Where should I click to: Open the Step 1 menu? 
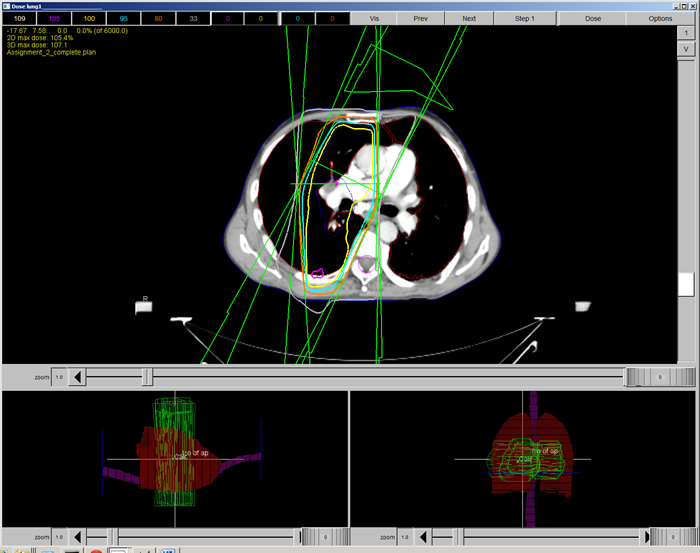[x=525, y=19]
